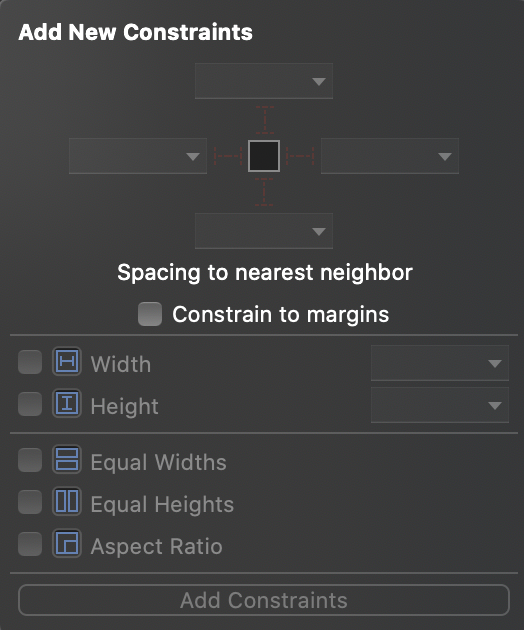Click the Equal Heights icon
The height and width of the screenshot is (630, 524).
pyautogui.click(x=67, y=501)
